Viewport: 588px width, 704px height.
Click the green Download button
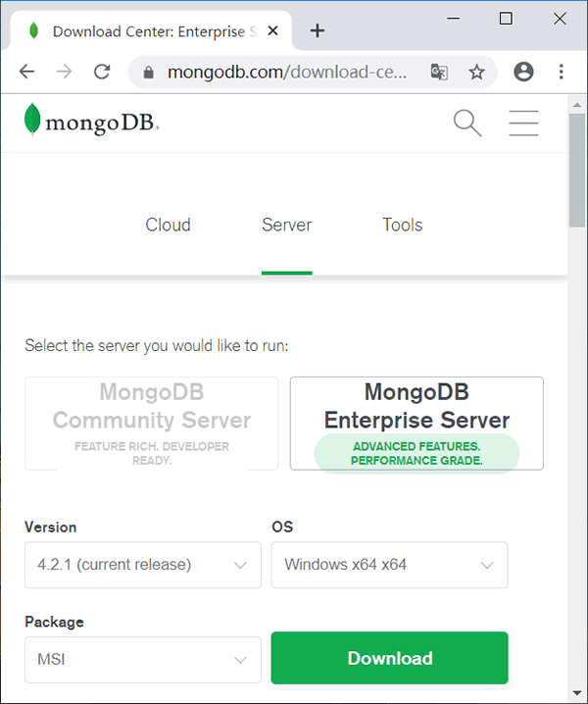point(390,658)
